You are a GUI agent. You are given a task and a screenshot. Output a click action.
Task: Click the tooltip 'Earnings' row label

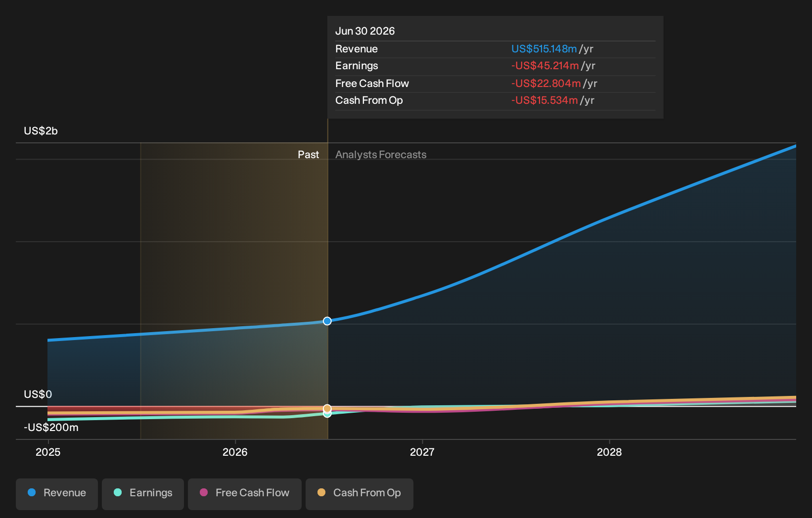(x=357, y=66)
